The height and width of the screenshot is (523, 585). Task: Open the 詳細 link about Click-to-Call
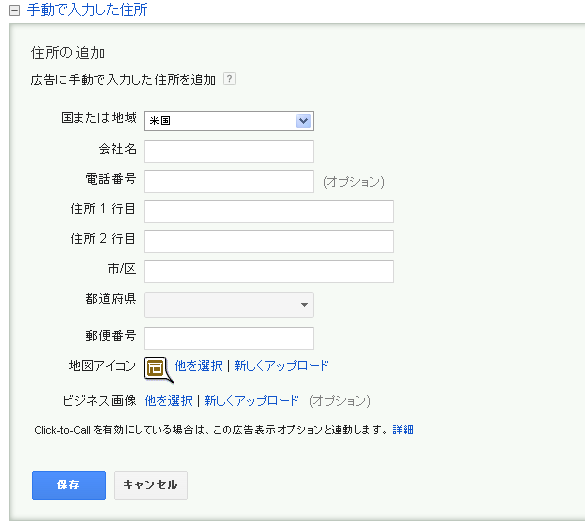403,430
